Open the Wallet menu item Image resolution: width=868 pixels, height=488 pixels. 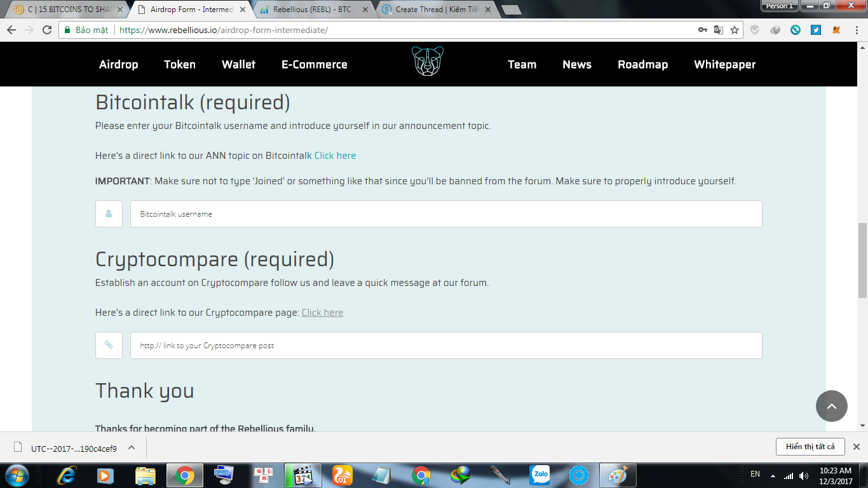[238, 64]
